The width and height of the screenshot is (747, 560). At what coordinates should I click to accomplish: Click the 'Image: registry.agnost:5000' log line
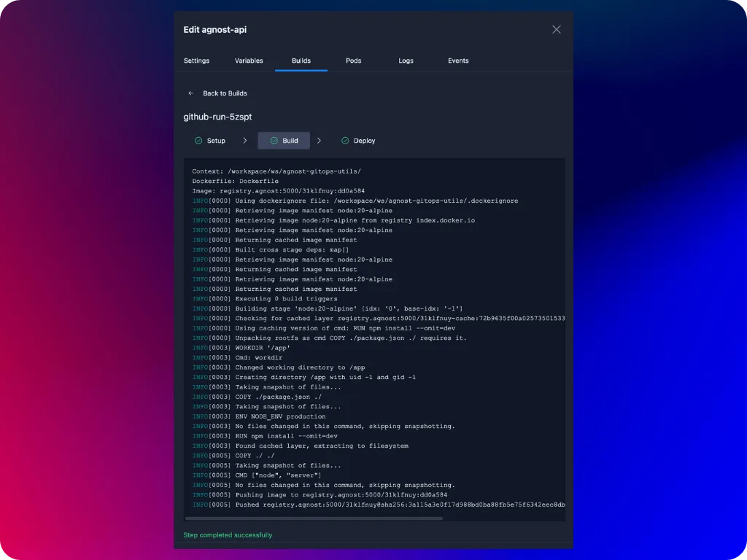tap(278, 191)
